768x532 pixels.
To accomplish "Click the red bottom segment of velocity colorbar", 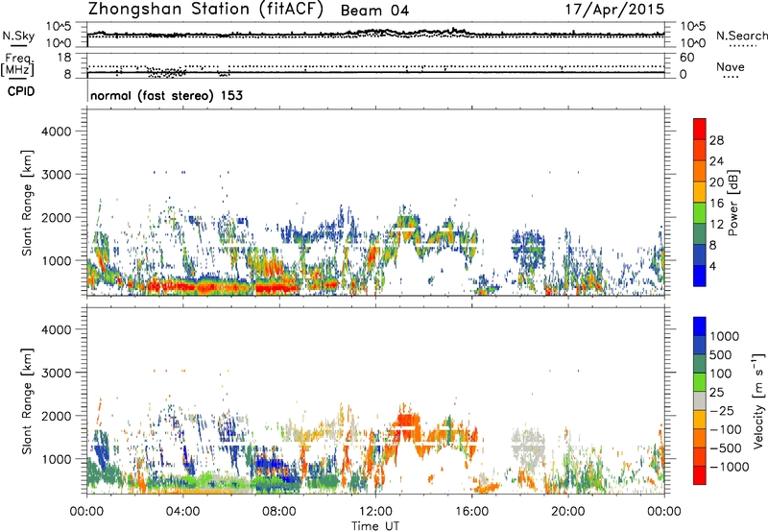I will pyautogui.click(x=700, y=475).
